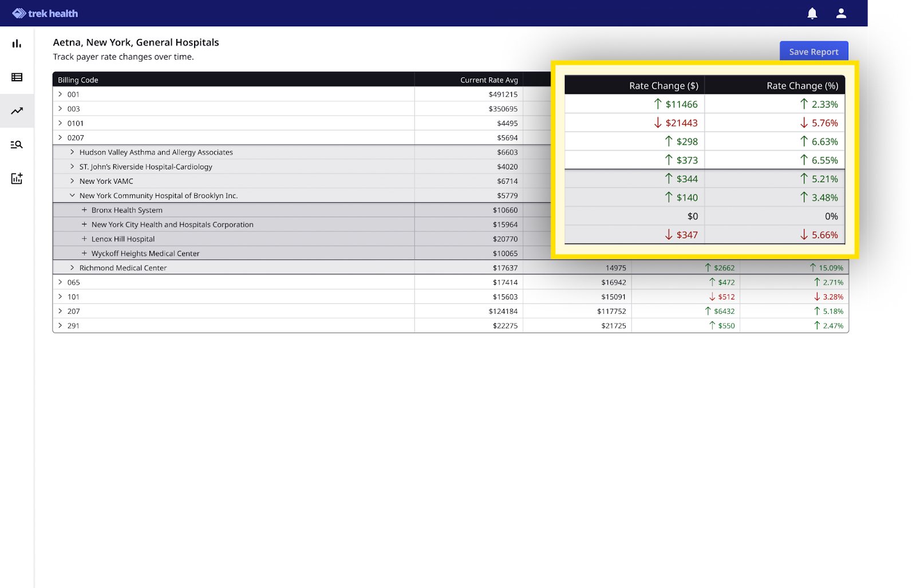Select the 6.63% rate change value
Viewport: 916px width, 588px height.
click(x=819, y=141)
